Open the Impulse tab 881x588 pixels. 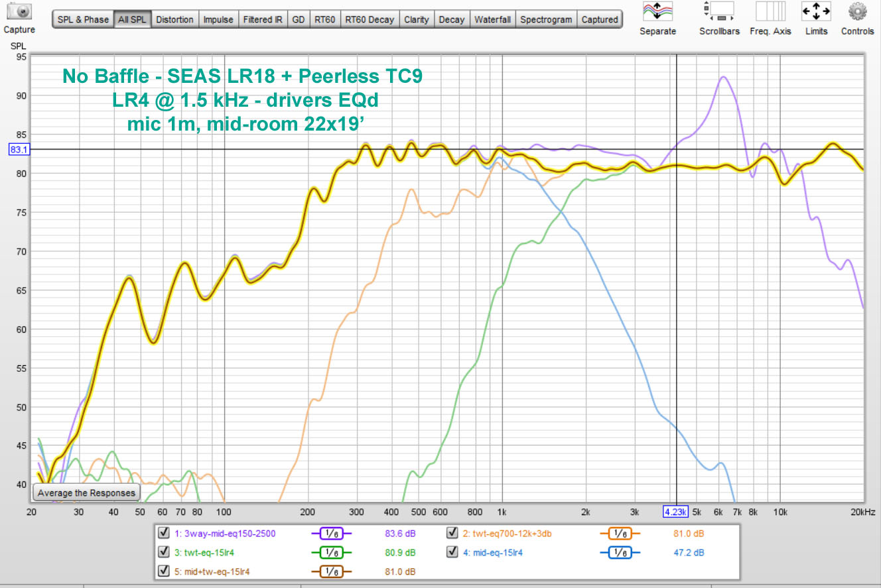tap(218, 20)
